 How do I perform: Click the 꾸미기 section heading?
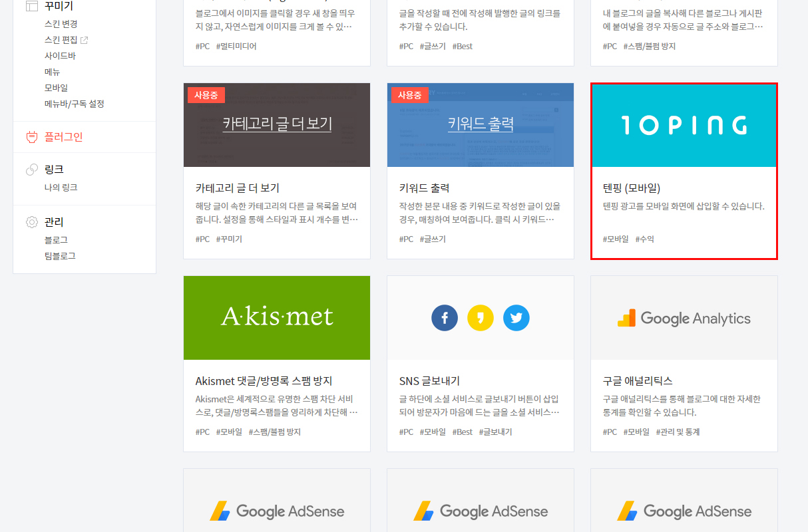(x=59, y=6)
